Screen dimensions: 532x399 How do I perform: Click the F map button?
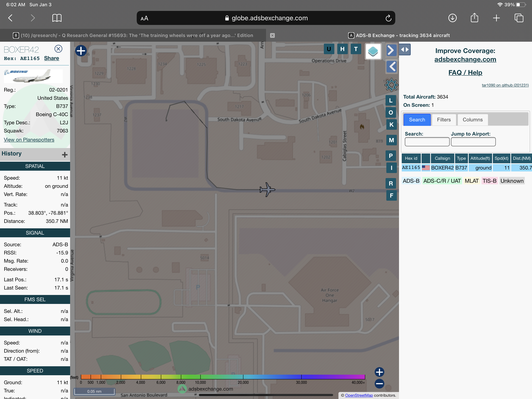pos(391,195)
